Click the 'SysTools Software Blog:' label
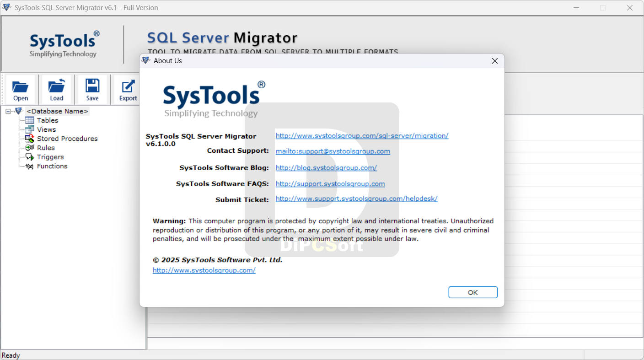The width and height of the screenshot is (644, 360). click(x=224, y=167)
